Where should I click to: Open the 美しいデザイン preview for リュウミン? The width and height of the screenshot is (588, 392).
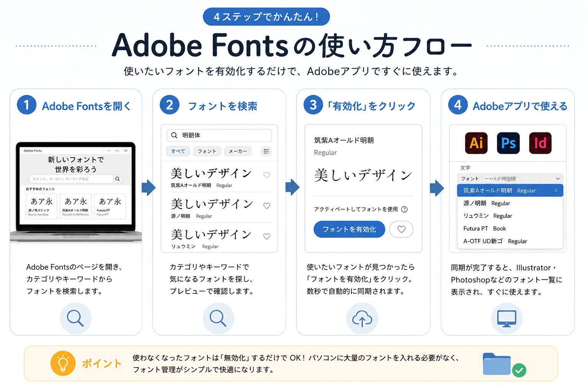(x=211, y=234)
